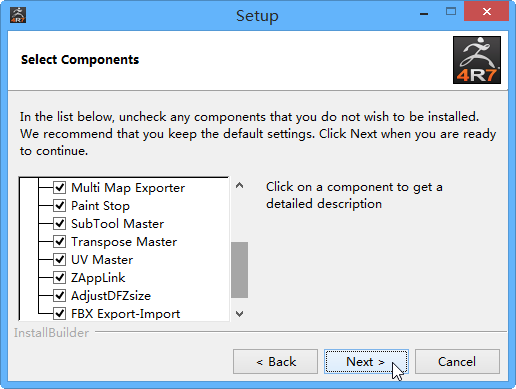Select the Transpose Master list item label
This screenshot has height=389, width=516.
pos(124,242)
